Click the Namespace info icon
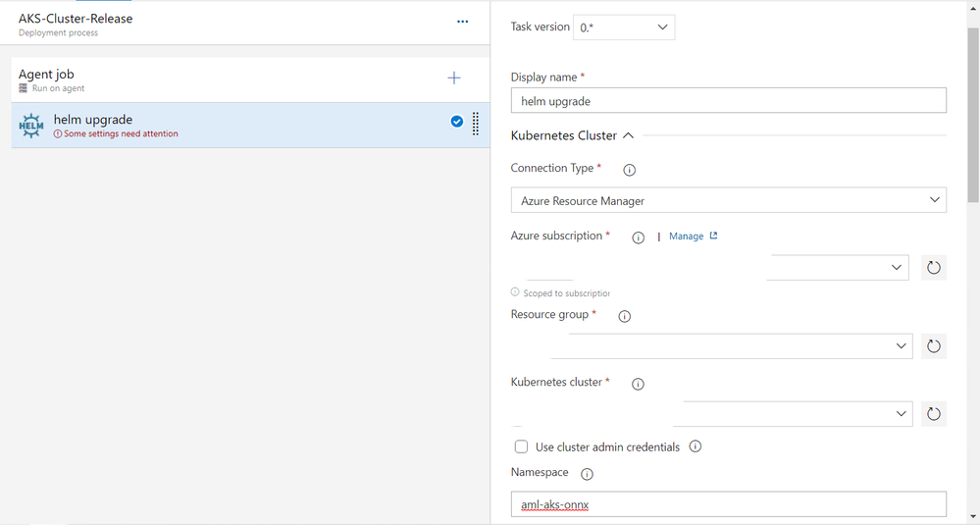Image resolution: width=980 pixels, height=525 pixels. (587, 474)
